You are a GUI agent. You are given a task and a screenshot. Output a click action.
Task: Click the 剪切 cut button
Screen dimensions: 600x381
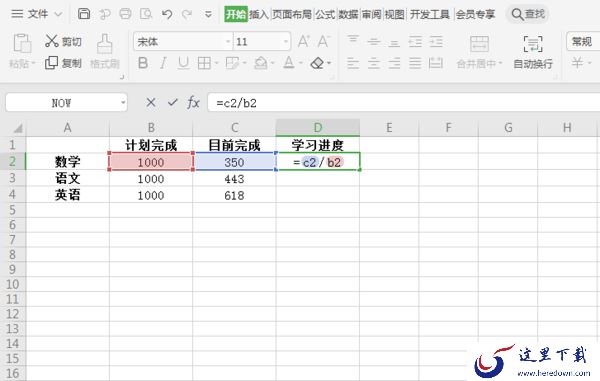coord(63,41)
